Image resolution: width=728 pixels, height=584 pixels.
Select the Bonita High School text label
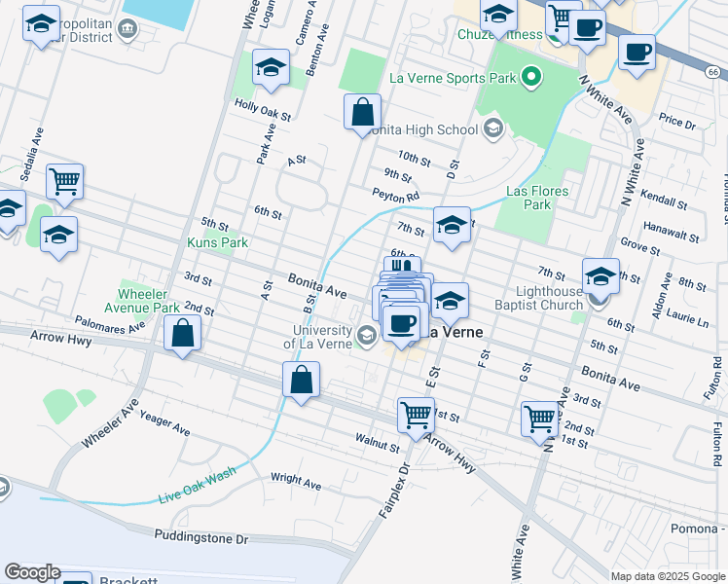(x=420, y=130)
